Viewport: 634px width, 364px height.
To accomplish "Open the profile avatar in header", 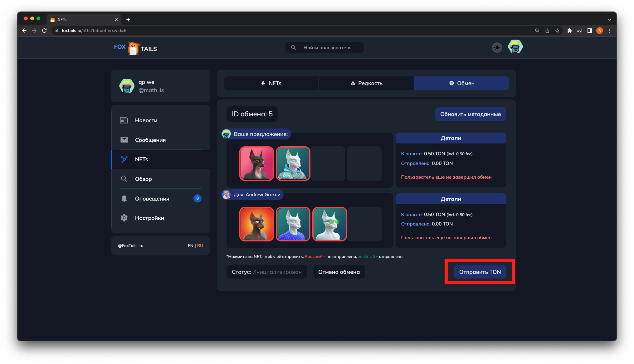I will 515,47.
